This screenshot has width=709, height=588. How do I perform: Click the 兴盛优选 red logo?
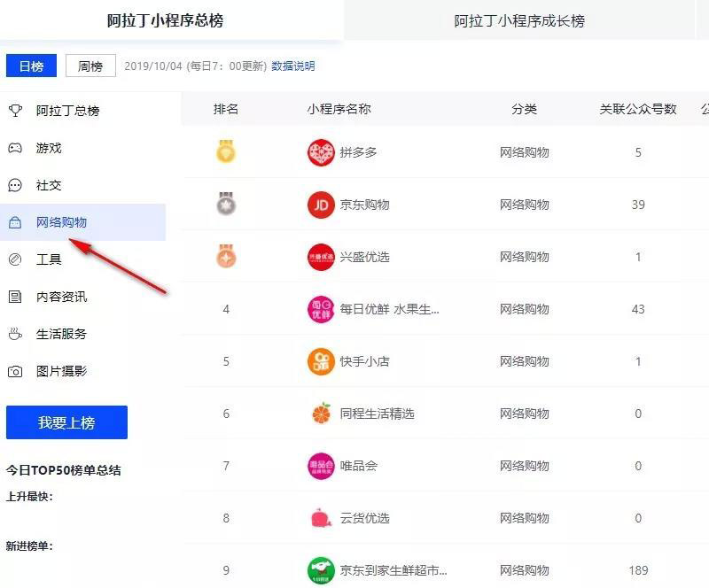[321, 257]
